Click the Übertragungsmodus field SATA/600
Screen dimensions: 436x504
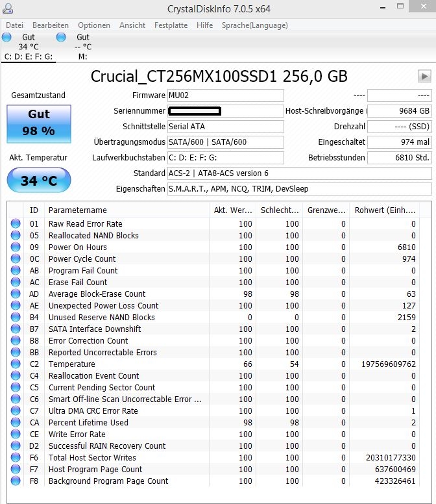226,142
